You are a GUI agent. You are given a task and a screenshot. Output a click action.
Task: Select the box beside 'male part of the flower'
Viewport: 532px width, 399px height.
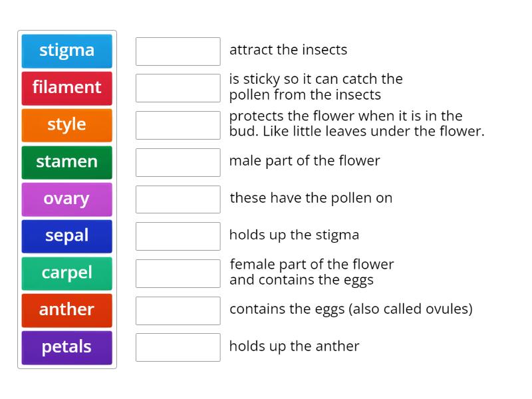click(x=178, y=162)
